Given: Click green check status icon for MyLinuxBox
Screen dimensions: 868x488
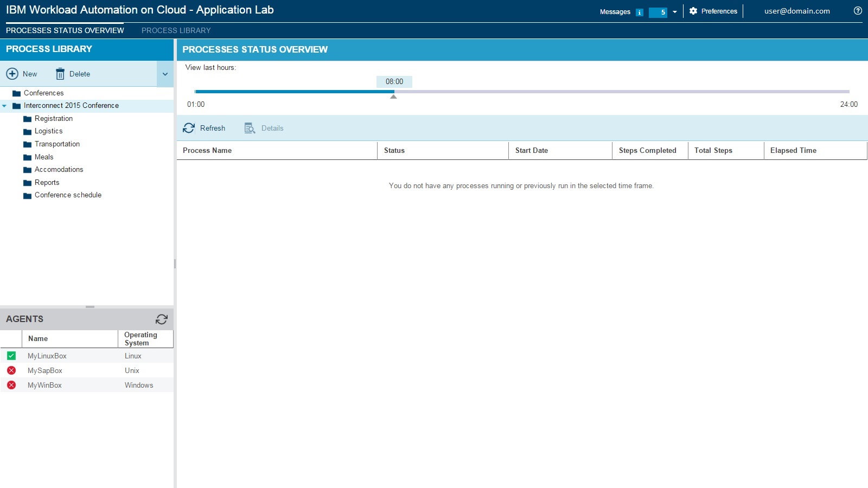Looking at the screenshot, I should click(11, 356).
